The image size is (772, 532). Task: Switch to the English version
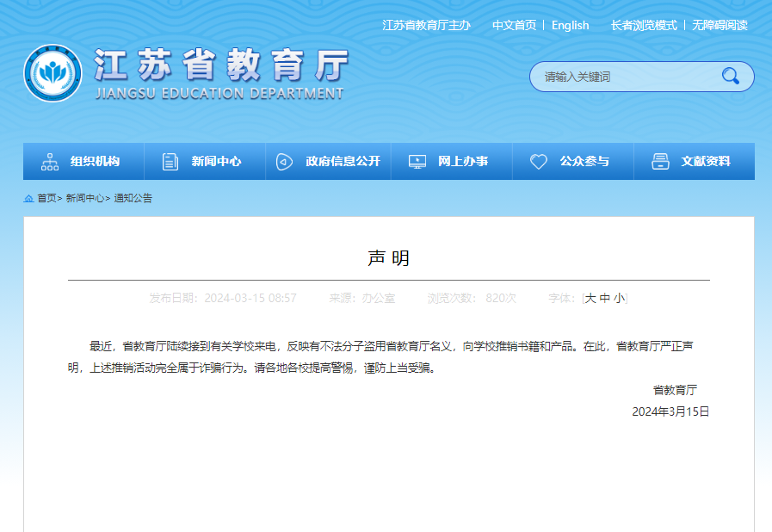571,26
